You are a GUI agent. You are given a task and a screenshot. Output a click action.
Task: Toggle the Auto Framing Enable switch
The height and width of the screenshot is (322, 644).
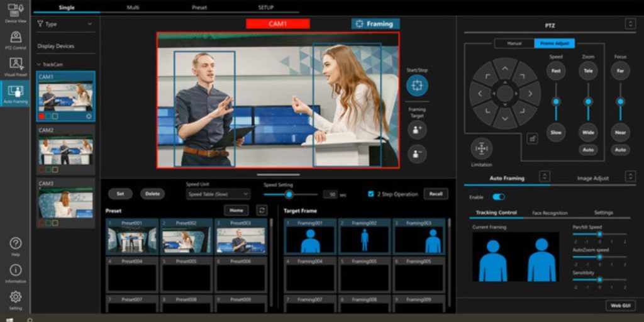pyautogui.click(x=499, y=197)
